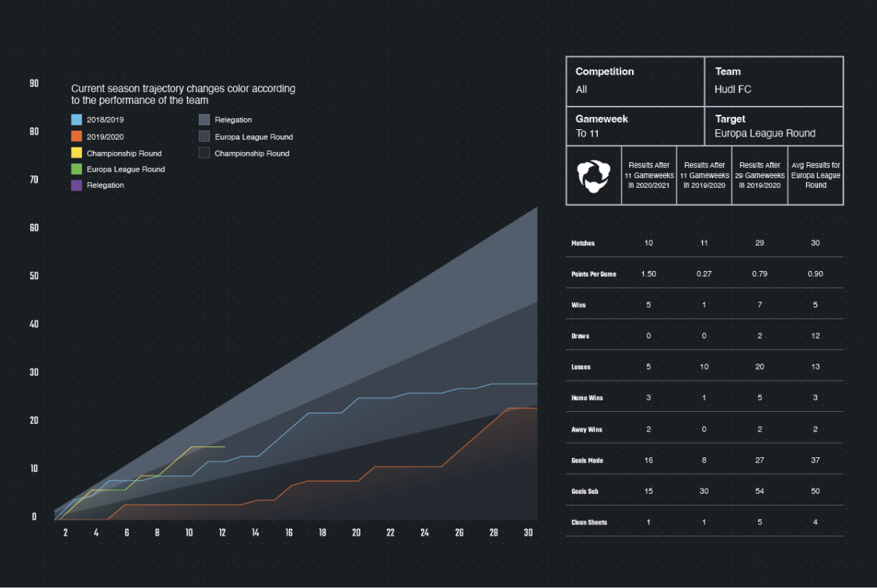
Task: Toggle the 2019/2020 season legend swatch
Action: [x=75, y=136]
